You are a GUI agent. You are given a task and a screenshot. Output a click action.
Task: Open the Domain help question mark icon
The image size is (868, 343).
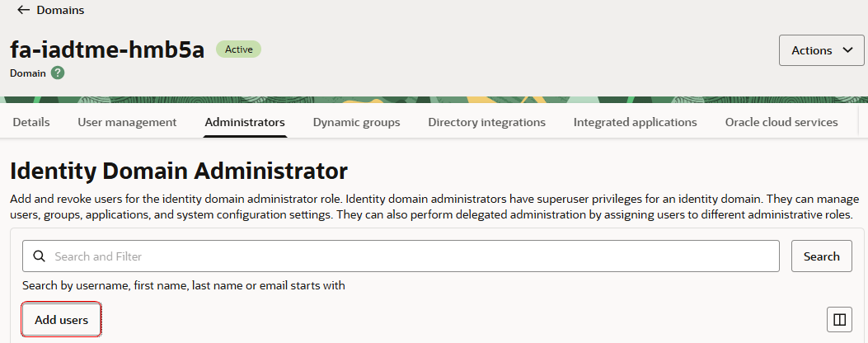(x=58, y=73)
